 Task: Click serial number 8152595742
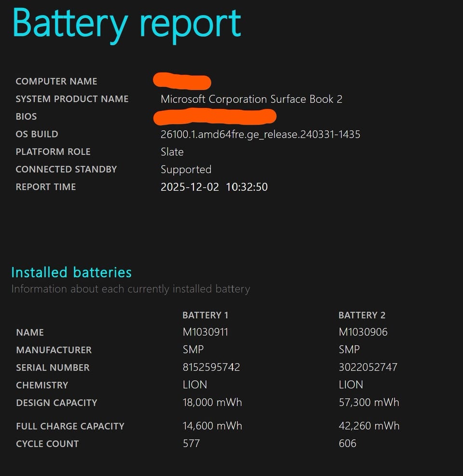click(211, 367)
